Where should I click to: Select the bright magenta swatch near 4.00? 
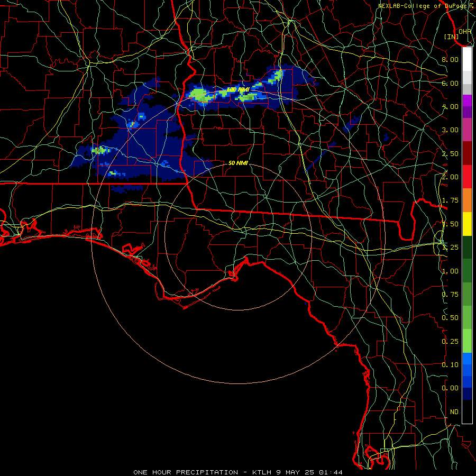(x=467, y=100)
